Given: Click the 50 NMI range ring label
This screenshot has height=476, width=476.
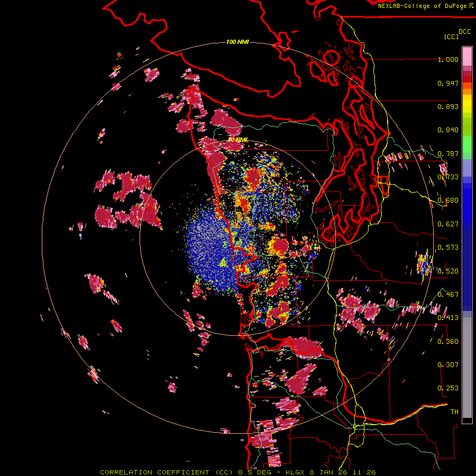Looking at the screenshot, I should pyautogui.click(x=237, y=140).
